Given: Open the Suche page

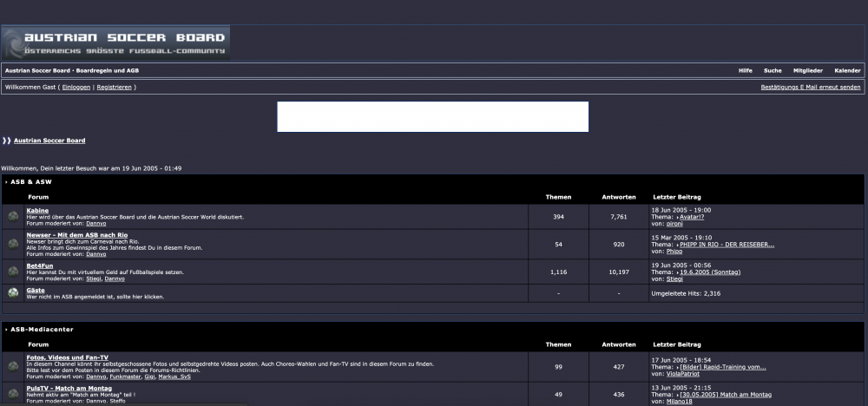Looking at the screenshot, I should pos(773,71).
